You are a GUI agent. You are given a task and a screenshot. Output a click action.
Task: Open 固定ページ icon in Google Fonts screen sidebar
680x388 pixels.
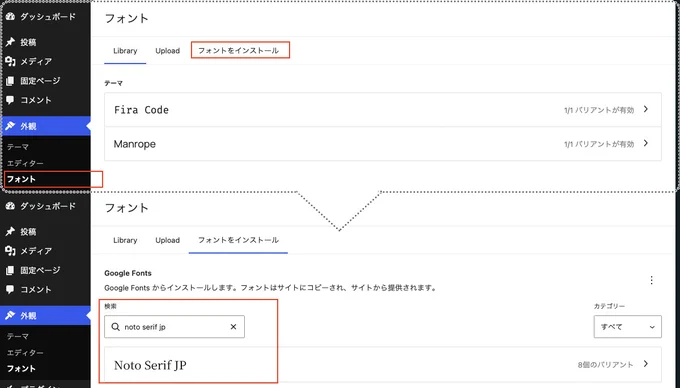pyautogui.click(x=10, y=271)
